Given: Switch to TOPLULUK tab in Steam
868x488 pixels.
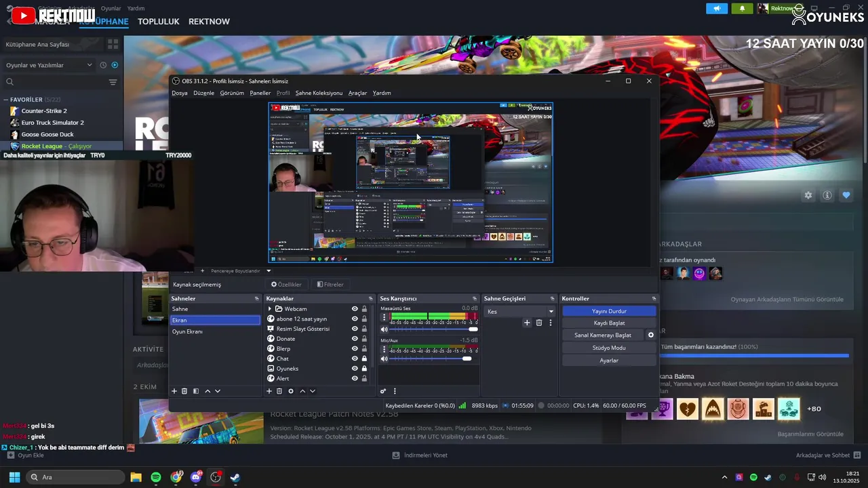Looking at the screenshot, I should click(x=158, y=22).
